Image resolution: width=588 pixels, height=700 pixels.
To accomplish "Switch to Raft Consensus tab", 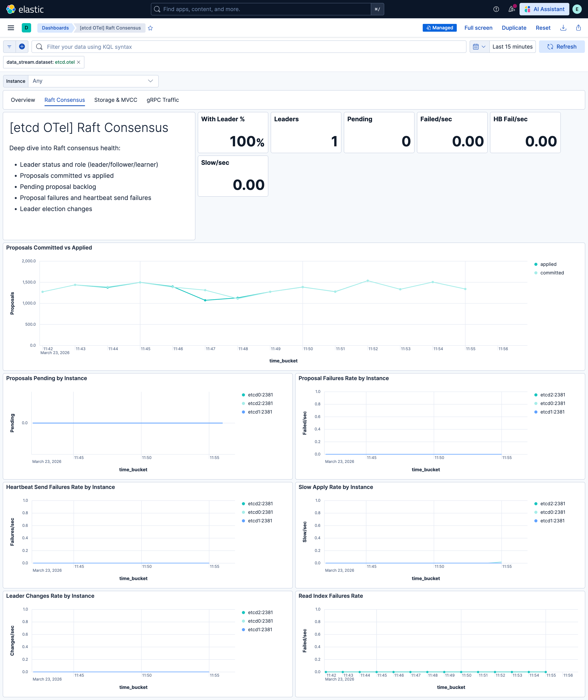I will coord(65,100).
